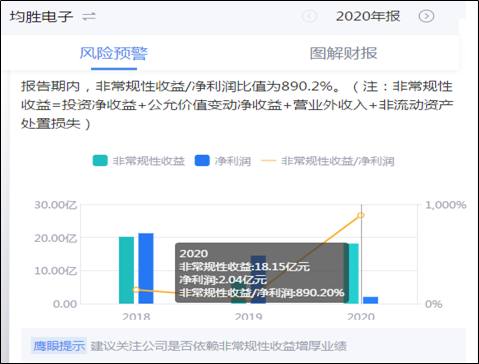Click the 2020 ratio line point

pos(361,215)
